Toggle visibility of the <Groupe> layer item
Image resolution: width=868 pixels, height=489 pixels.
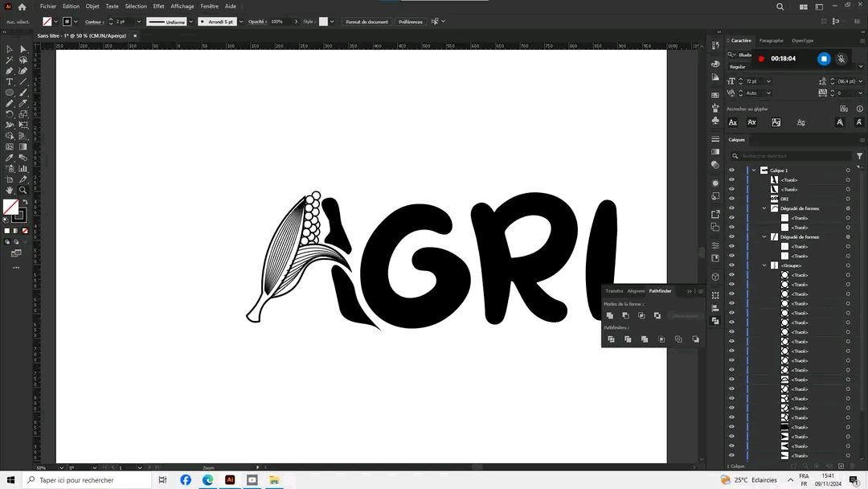tap(731, 265)
